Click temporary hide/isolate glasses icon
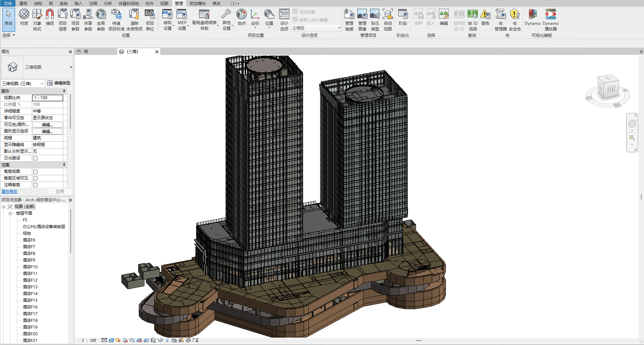 point(160,340)
